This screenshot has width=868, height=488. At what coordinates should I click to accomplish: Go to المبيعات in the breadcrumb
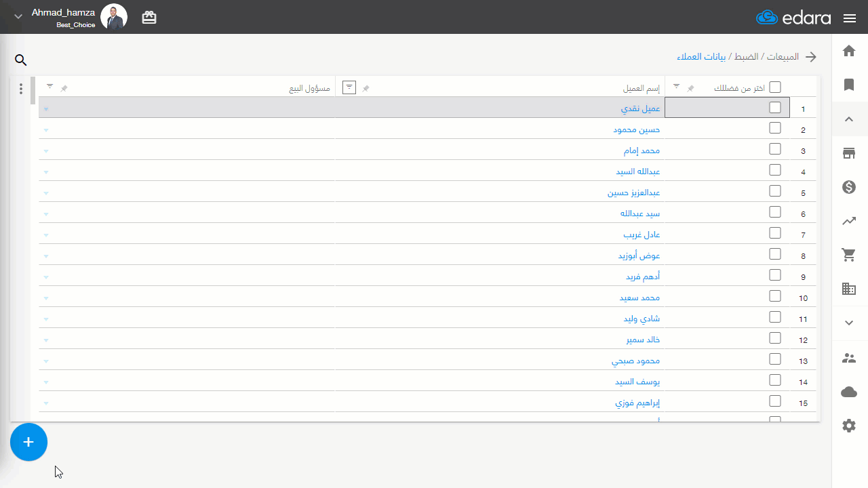(782, 57)
